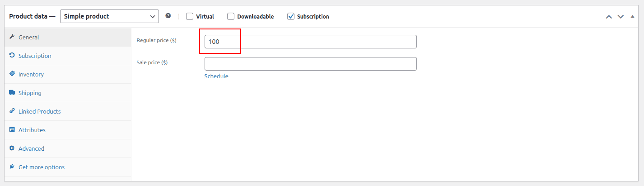This screenshot has height=186, width=644.
Task: Uncheck the Subscription checkbox
Action: pyautogui.click(x=291, y=16)
